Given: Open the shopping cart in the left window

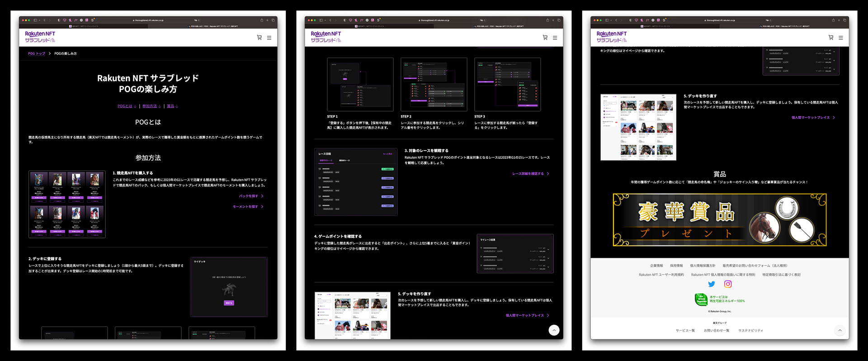Looking at the screenshot, I should coord(259,38).
